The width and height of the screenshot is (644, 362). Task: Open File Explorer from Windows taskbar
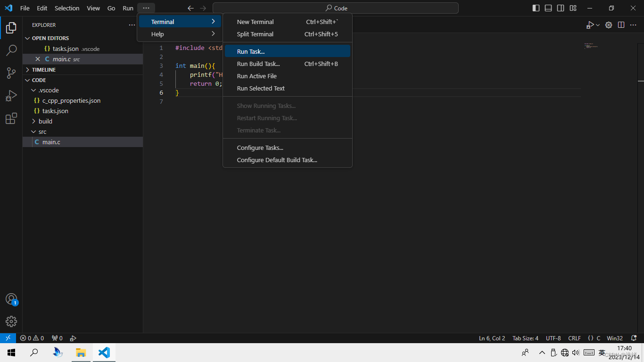[x=81, y=353]
